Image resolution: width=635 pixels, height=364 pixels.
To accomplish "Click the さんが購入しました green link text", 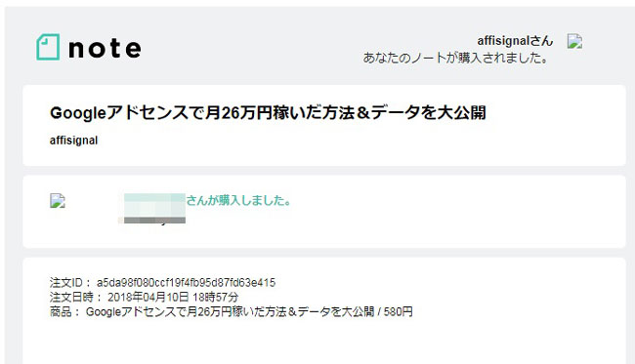I will [238, 200].
